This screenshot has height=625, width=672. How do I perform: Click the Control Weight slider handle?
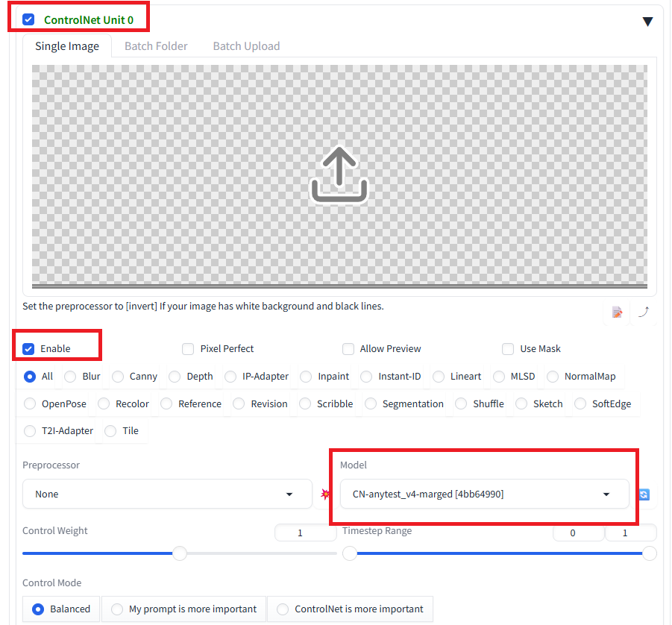pos(180,553)
